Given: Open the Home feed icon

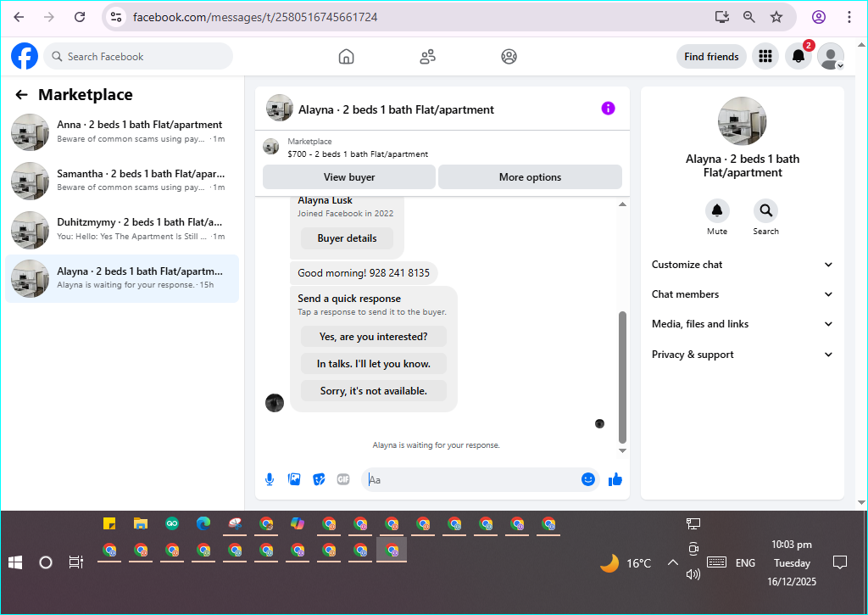Looking at the screenshot, I should point(346,57).
